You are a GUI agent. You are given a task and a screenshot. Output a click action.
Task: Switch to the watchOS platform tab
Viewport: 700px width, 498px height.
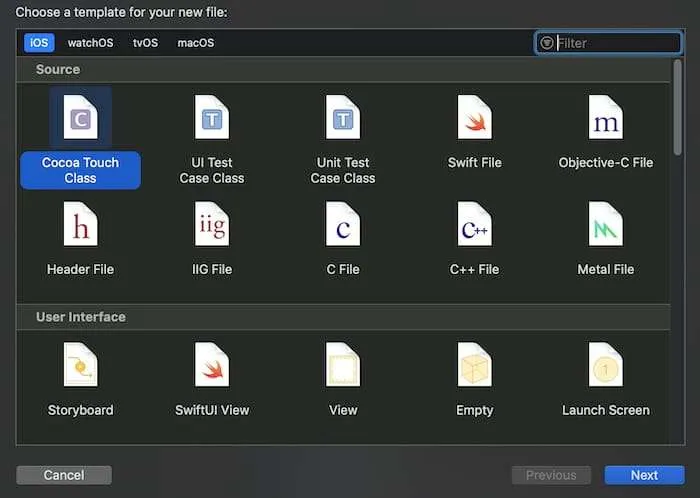[x=91, y=43]
